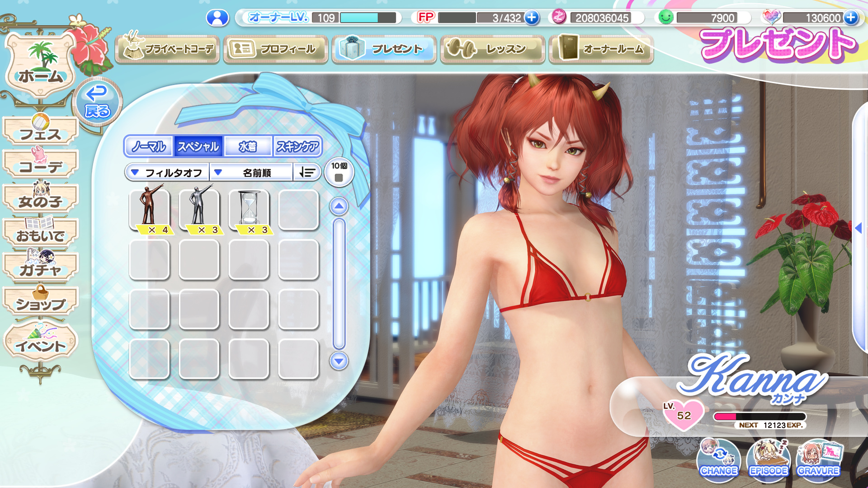The image size is (868, 488).
Task: Switch to the ノーマル tab
Action: pyautogui.click(x=149, y=146)
